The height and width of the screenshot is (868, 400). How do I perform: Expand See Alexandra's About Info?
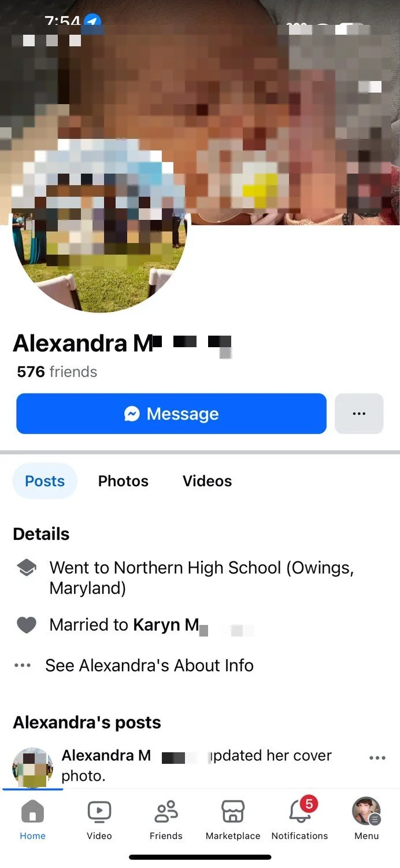pos(149,665)
